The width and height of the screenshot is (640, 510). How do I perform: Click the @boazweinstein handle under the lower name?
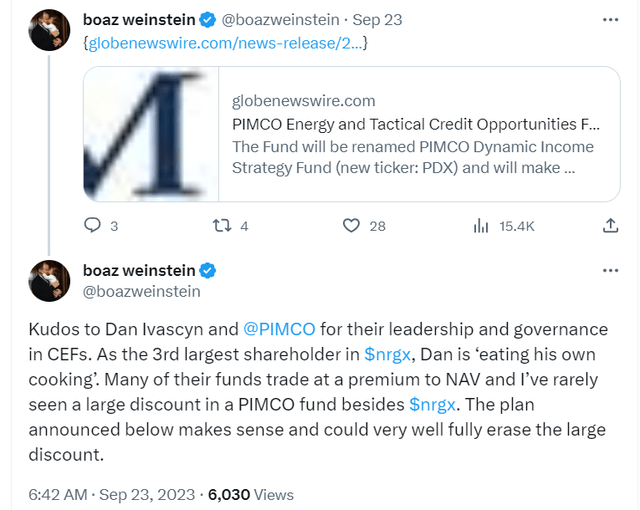pos(141,291)
